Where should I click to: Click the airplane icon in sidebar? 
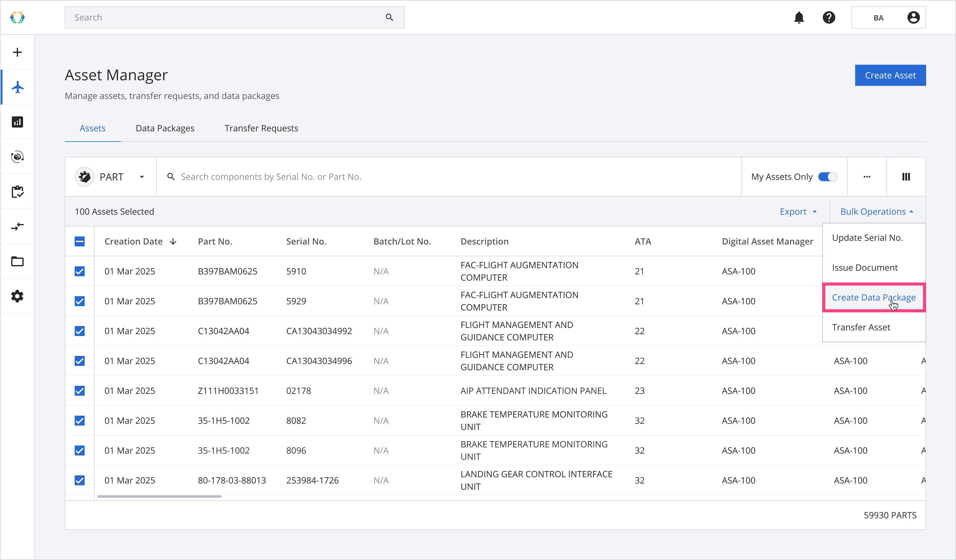point(17,87)
